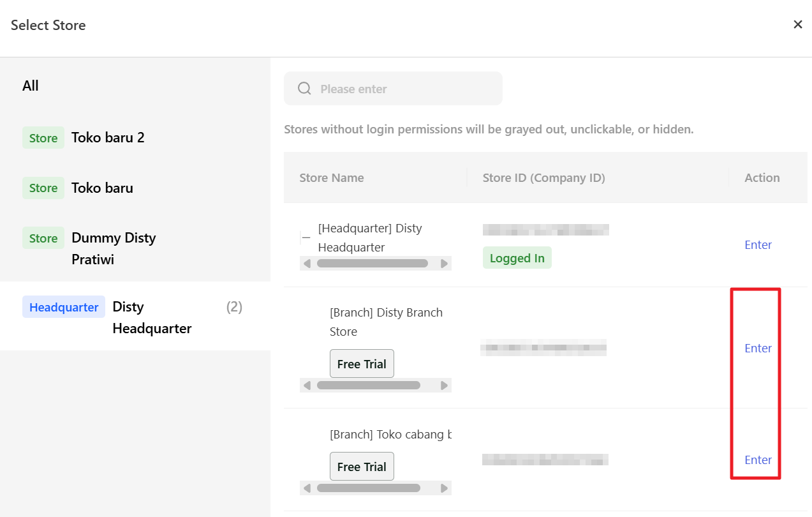This screenshot has height=517, width=812.
Task: Close the Select Store dialog
Action: [797, 24]
